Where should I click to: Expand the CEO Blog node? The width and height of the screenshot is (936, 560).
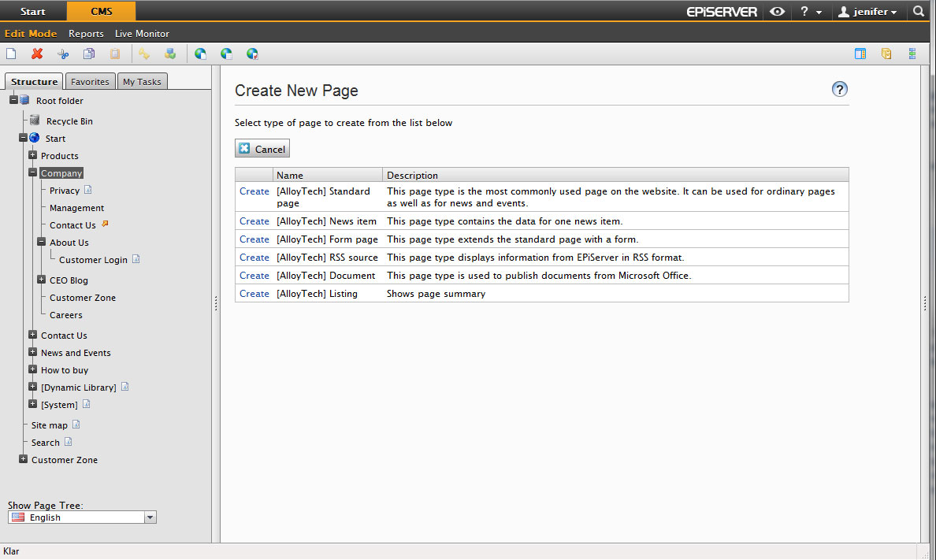(42, 280)
